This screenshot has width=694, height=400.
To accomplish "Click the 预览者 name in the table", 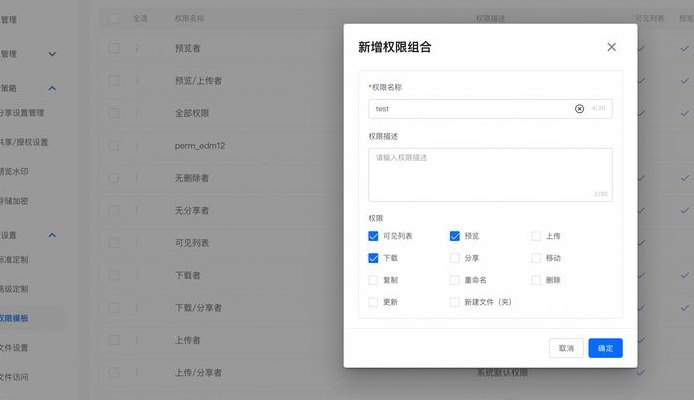I will tap(188, 48).
